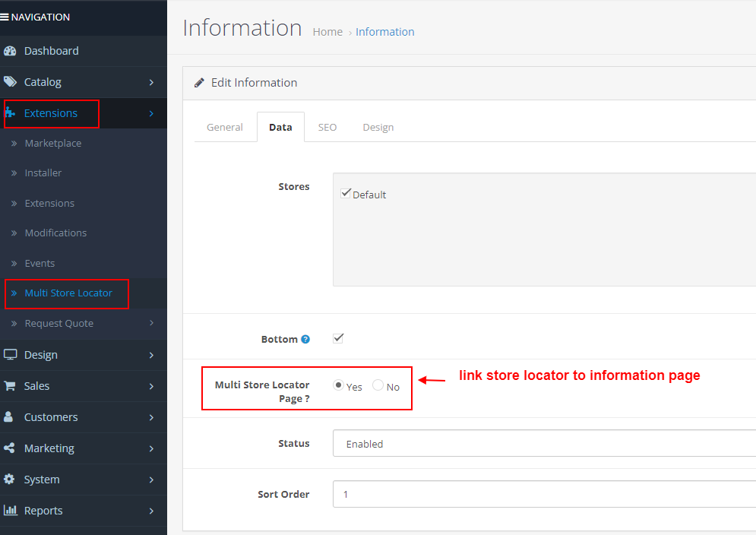The height and width of the screenshot is (535, 756).
Task: Click the Customers person icon
Action: 8,416
